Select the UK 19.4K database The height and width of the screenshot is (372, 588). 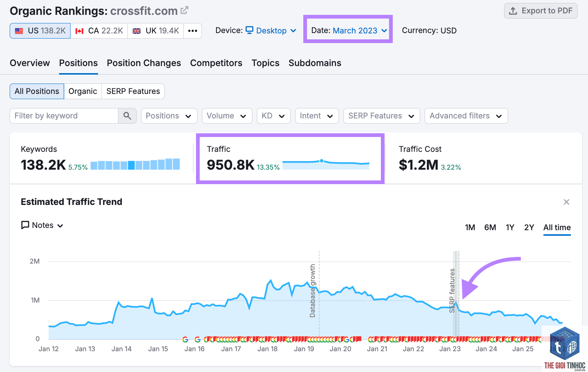pos(156,31)
